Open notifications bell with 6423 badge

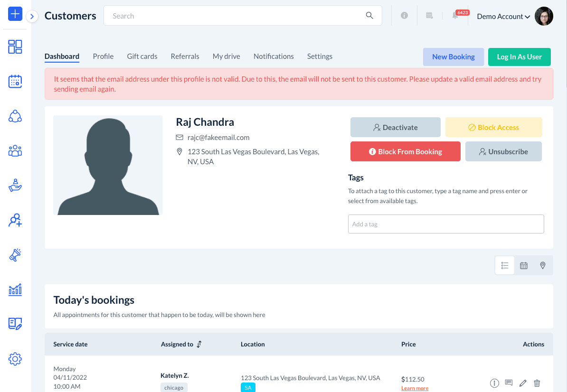(455, 16)
